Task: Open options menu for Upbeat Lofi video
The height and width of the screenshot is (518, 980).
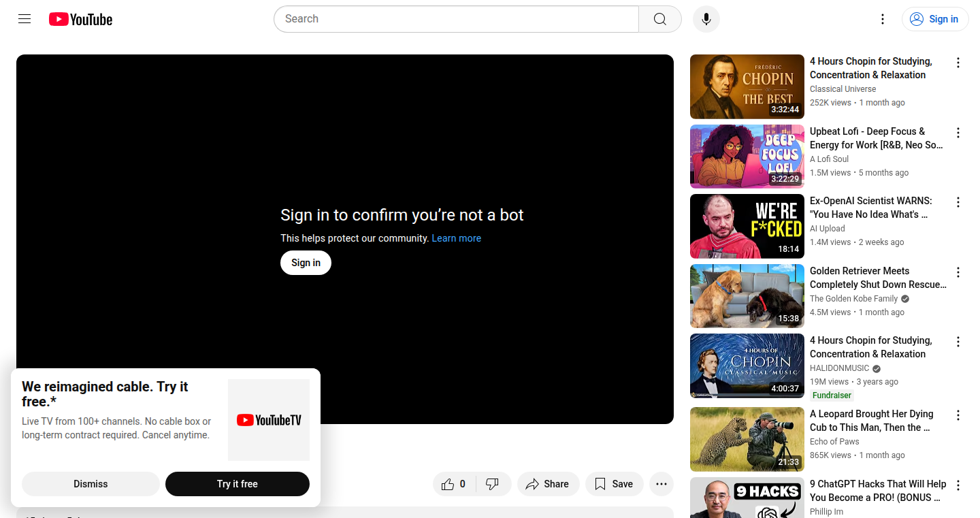Action: [x=958, y=133]
